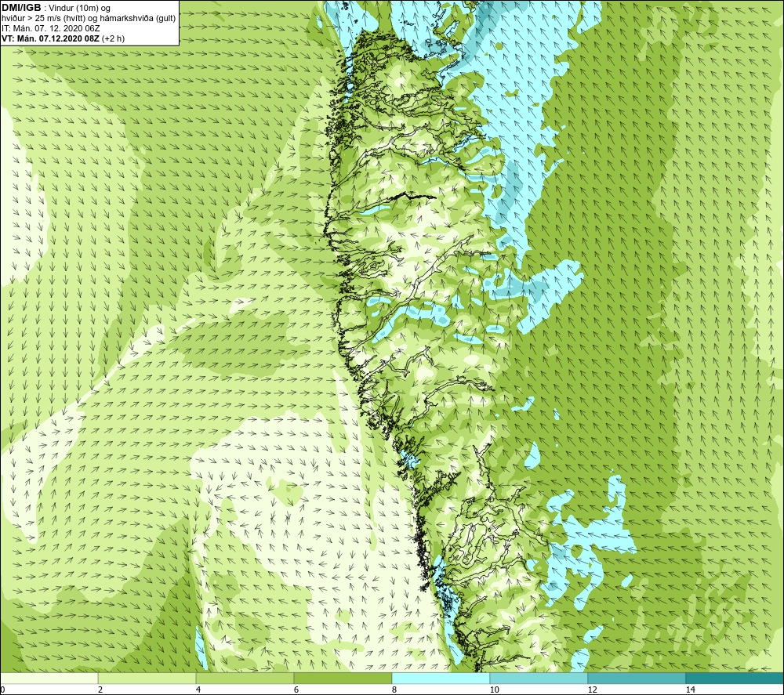
Task: Click the 8–10 m/s light cyan swatch
Action: tap(441, 679)
